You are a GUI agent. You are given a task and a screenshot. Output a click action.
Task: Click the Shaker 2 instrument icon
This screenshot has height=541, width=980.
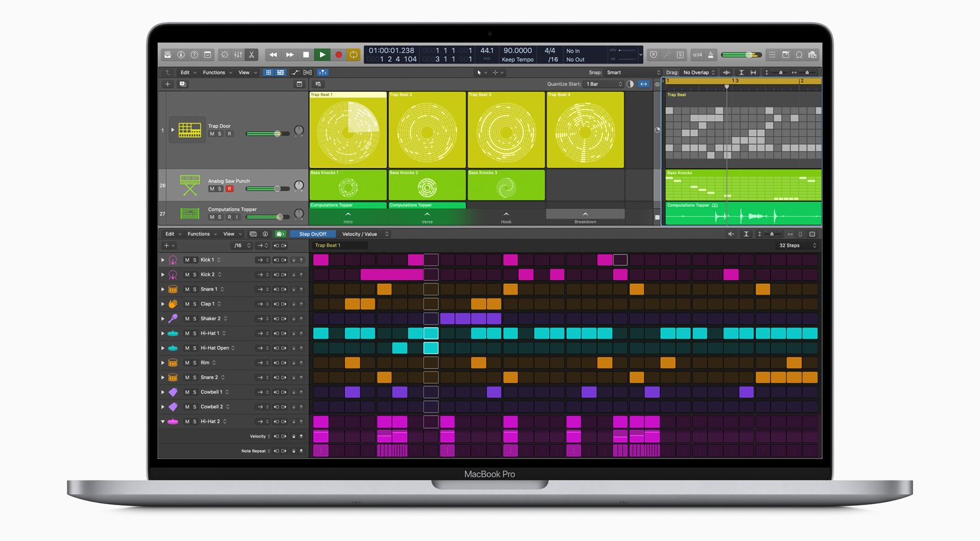point(172,319)
